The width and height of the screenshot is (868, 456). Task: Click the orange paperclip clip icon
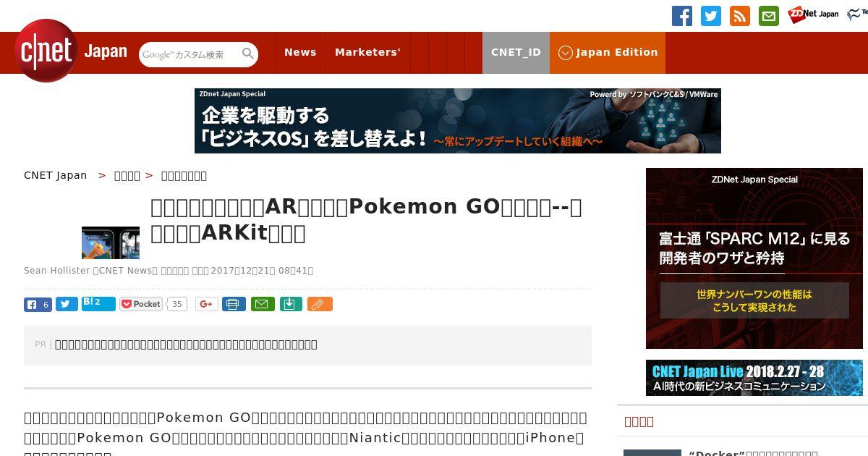320,304
